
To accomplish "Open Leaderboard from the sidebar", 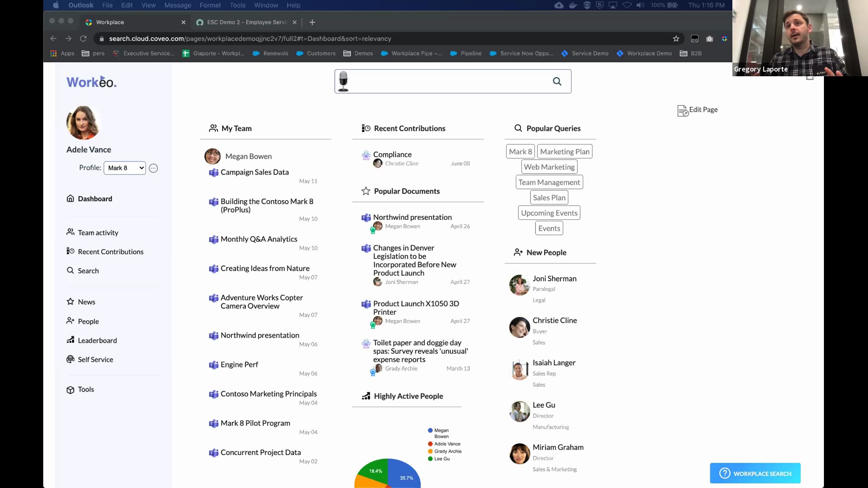I will (x=97, y=340).
